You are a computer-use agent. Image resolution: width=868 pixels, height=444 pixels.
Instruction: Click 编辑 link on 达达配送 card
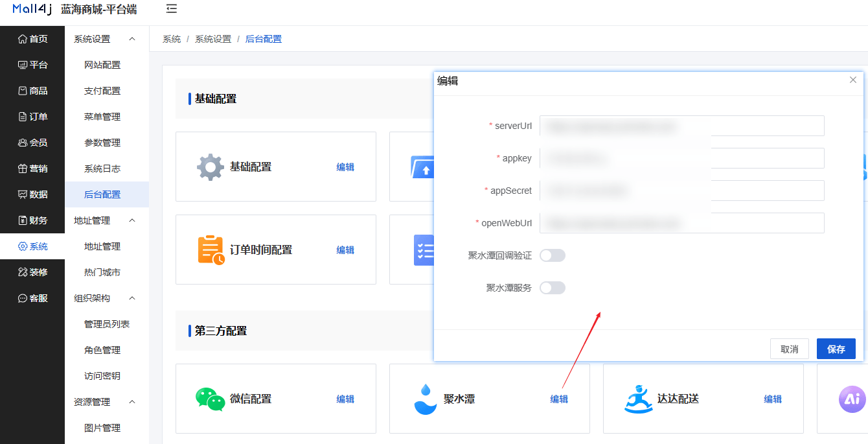click(x=773, y=399)
